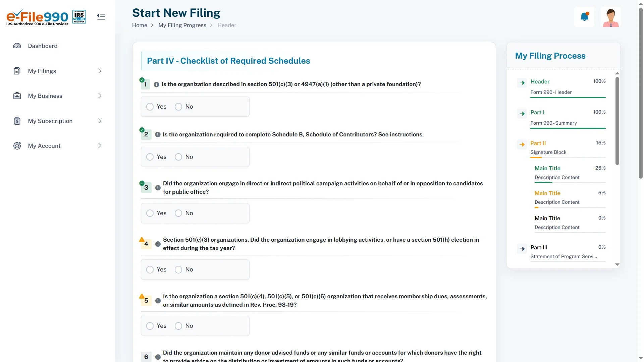644x362 pixels.
Task: Click the Dashboard gauge icon
Action: click(x=17, y=46)
